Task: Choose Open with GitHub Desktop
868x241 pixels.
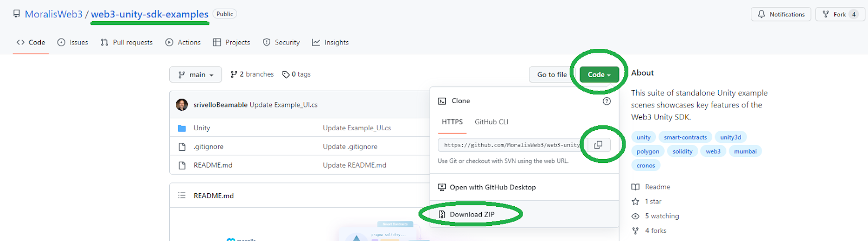Action: pos(493,187)
